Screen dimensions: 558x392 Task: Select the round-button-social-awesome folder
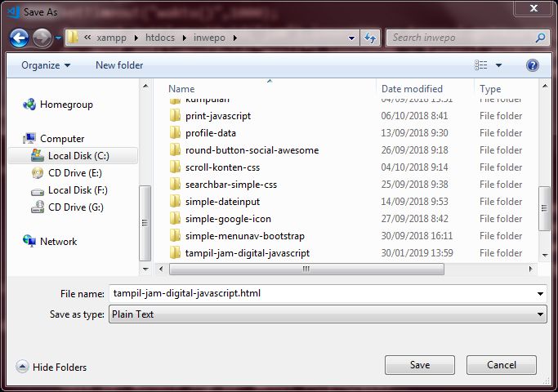[252, 150]
